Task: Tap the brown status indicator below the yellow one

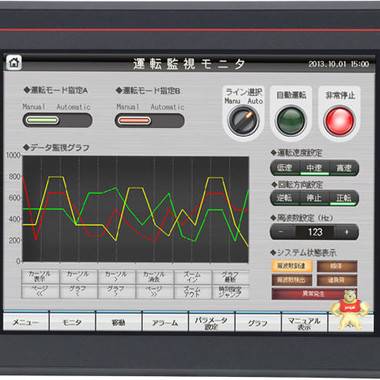Action: click(x=292, y=280)
